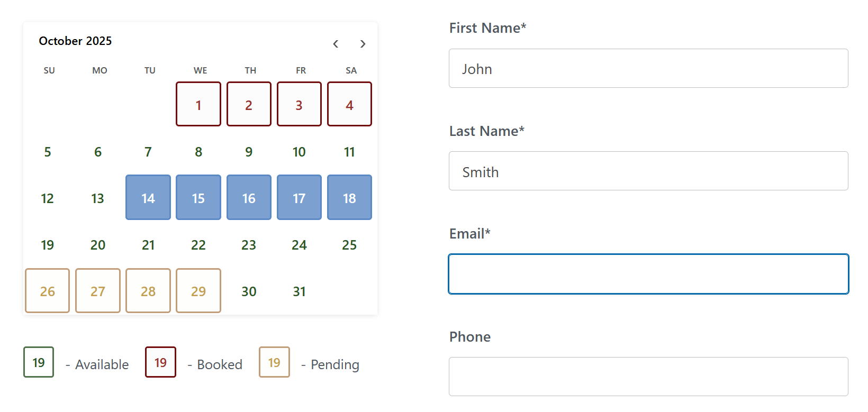The height and width of the screenshot is (412, 868).
Task: Click booked date October 1
Action: tap(198, 104)
